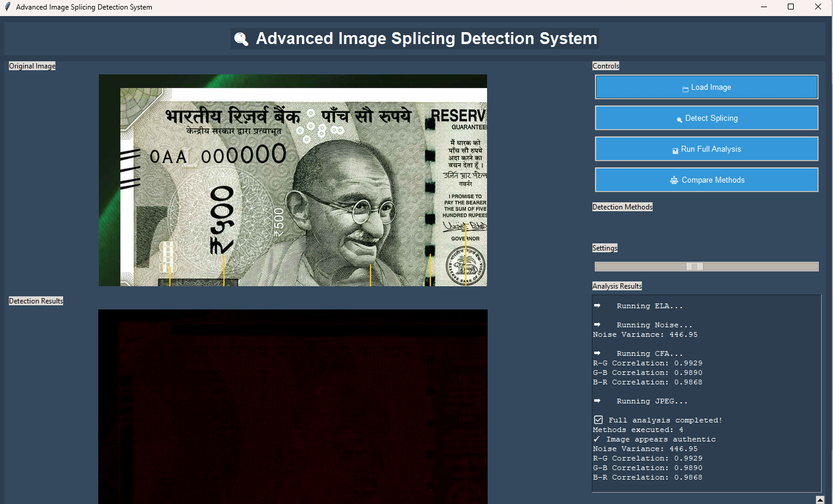The image size is (833, 504).
Task: Click the Original Image banknote preview
Action: tap(292, 180)
